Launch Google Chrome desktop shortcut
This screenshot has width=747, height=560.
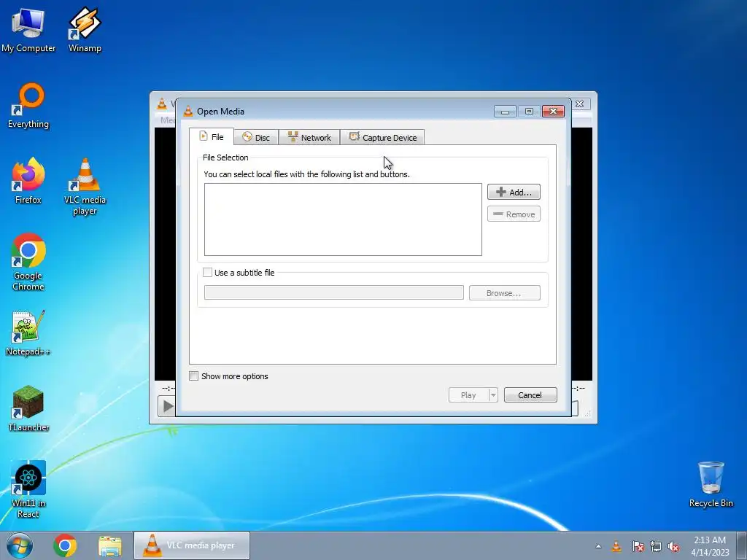tap(28, 262)
